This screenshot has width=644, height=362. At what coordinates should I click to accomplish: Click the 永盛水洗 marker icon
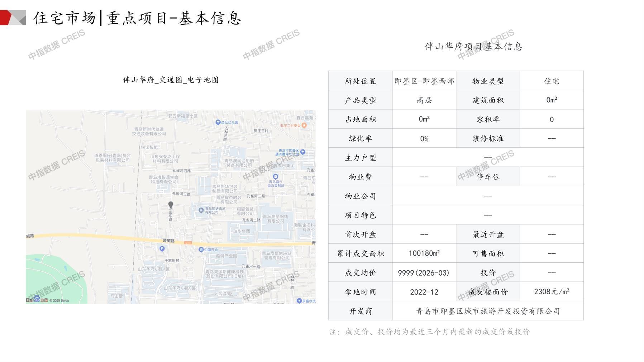[299, 301]
